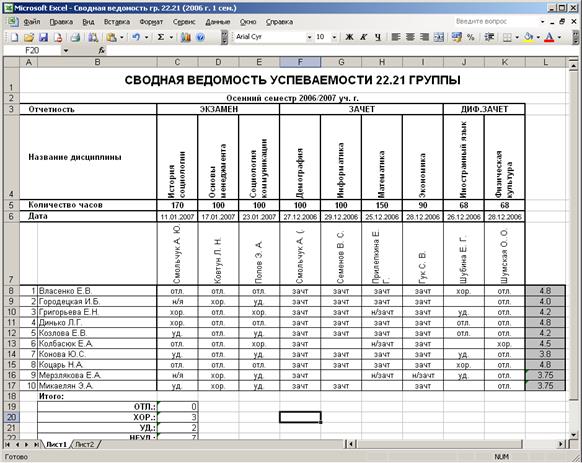
Task: Click the fx insert function button
Action: pyautogui.click(x=101, y=50)
